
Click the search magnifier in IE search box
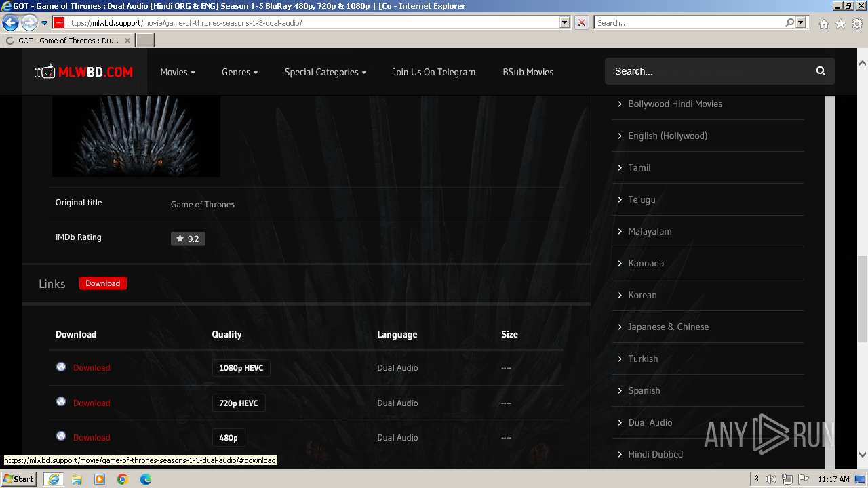pos(789,22)
